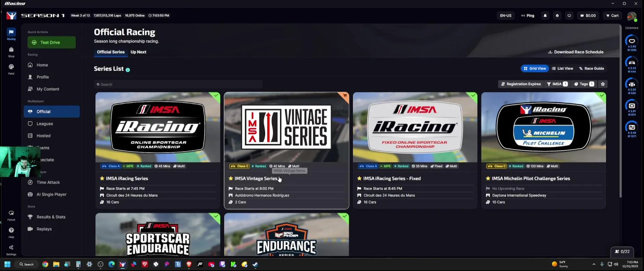Click the Ping button
The image size is (644, 271).
(528, 15)
